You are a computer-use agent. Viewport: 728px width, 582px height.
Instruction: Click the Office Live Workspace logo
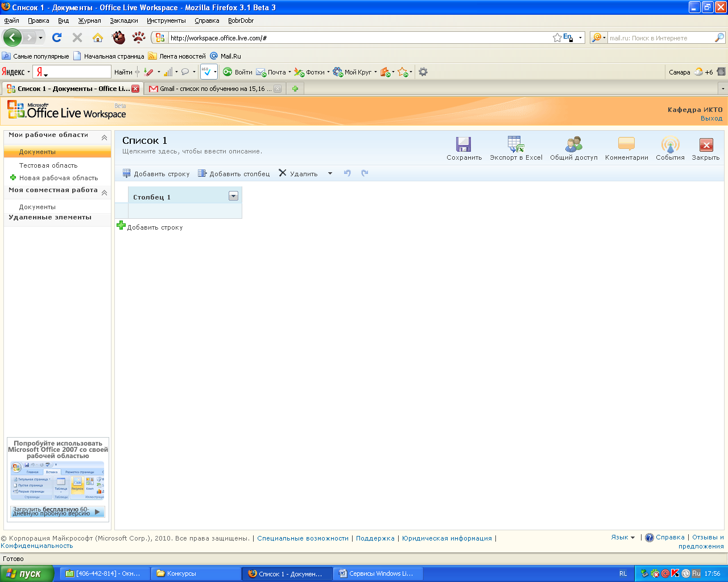coord(67,110)
